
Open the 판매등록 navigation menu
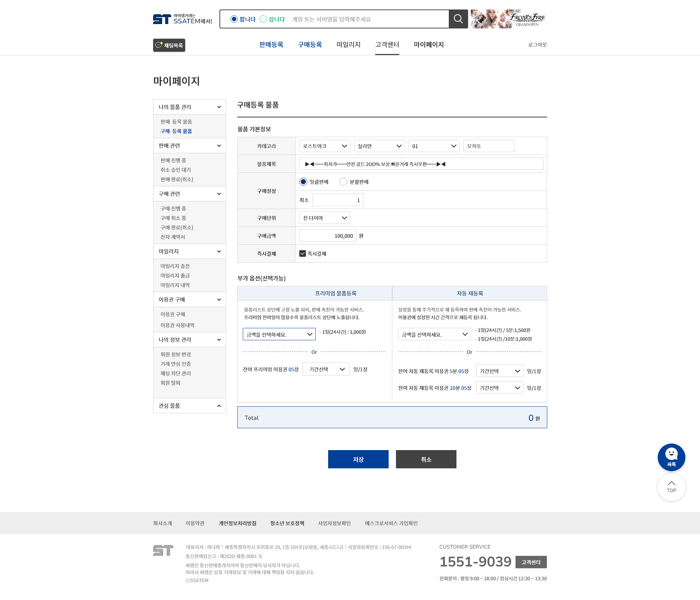(x=271, y=44)
